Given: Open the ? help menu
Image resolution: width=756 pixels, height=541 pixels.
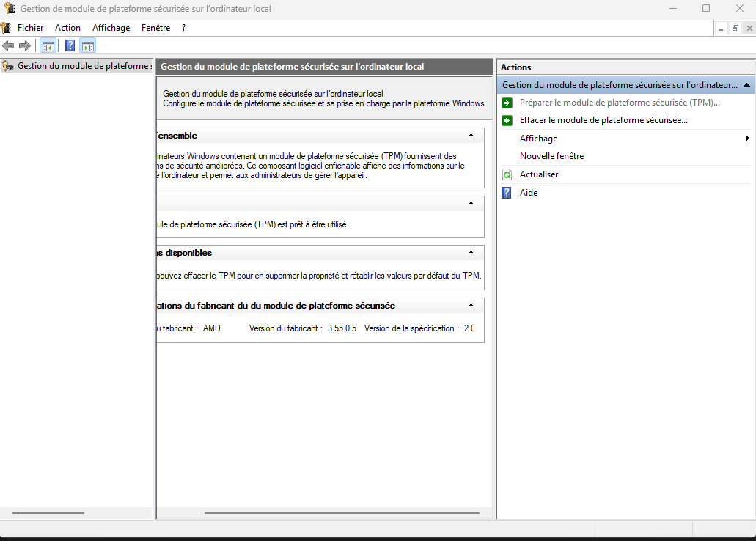Looking at the screenshot, I should click(184, 28).
